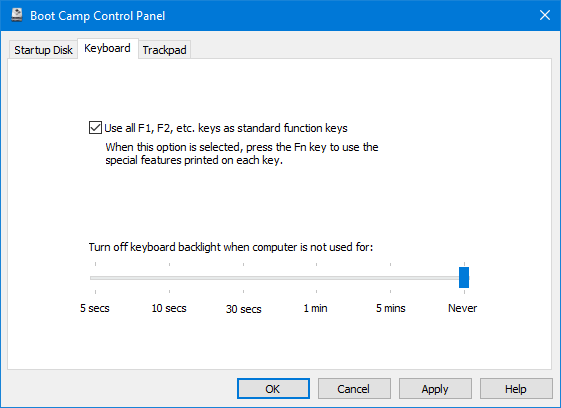Screen dimensions: 561x408
Task: Set backlight timeout to 10 secs tick
Action: click(x=169, y=278)
